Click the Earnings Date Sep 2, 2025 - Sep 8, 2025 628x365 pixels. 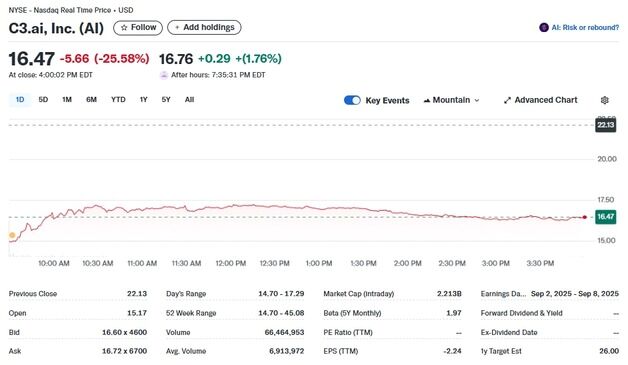pos(575,294)
